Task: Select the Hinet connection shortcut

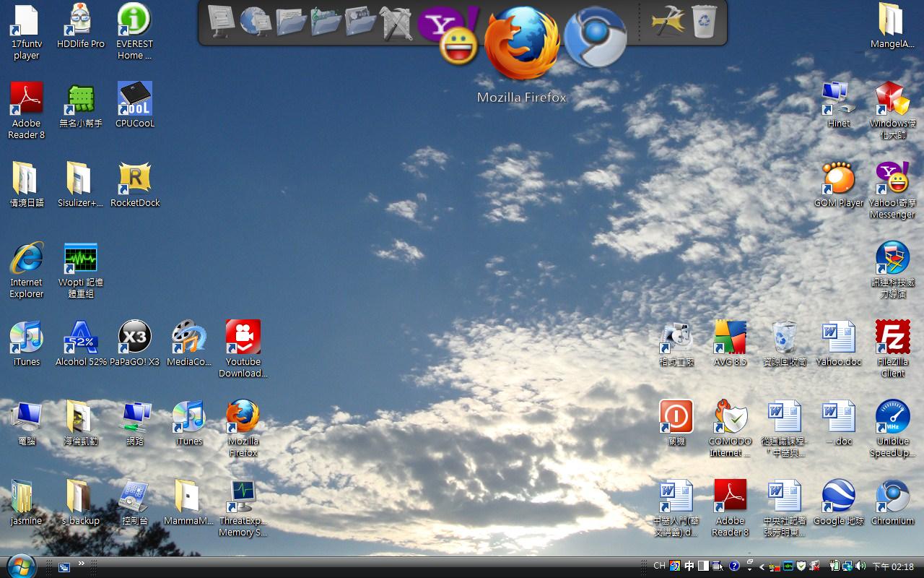Action: (x=839, y=105)
